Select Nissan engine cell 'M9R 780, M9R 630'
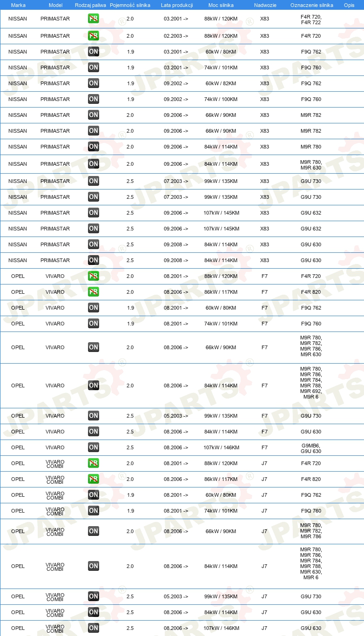This screenshot has width=364, height=636. point(311,164)
